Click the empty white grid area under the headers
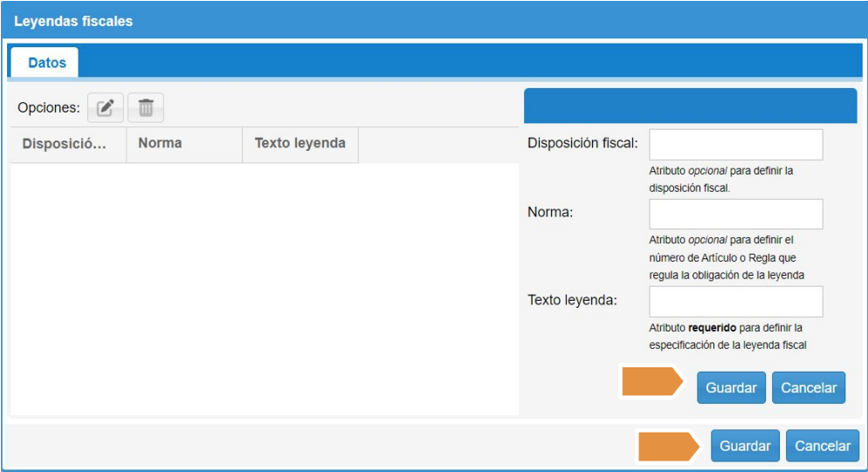Viewport: 868px width, 472px height. click(x=262, y=288)
